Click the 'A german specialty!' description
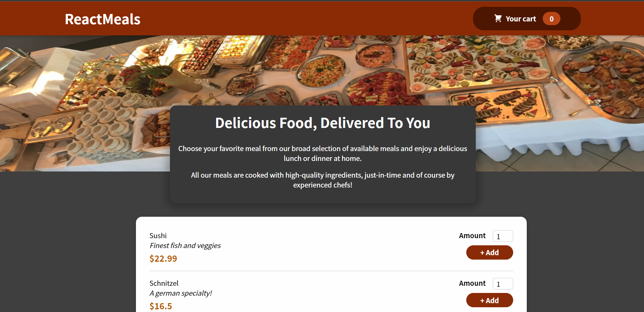 [x=180, y=293]
